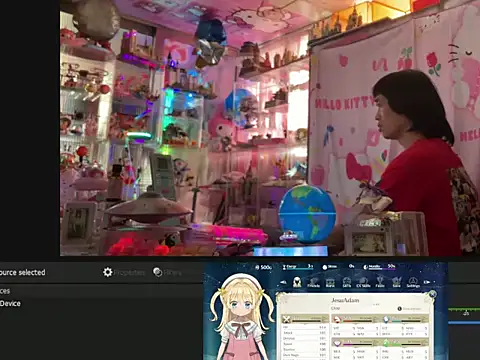480x360 pixels.
Task: Open the trophy menu icon in game
Action: coord(380,282)
